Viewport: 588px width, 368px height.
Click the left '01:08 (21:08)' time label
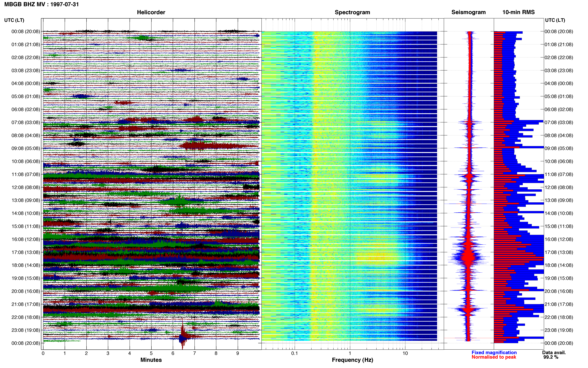26,45
